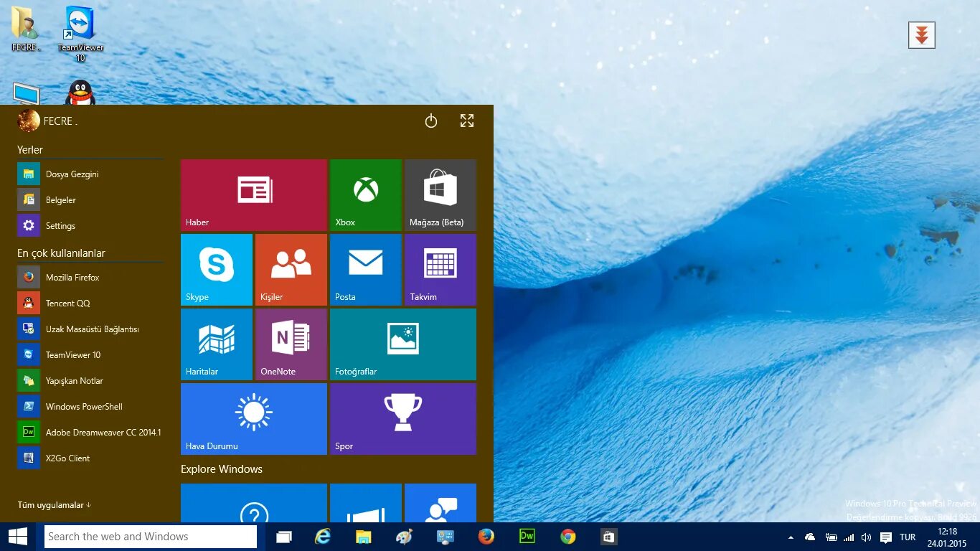Open the Haritalar maps tile
Screen dimensions: 980x551
point(217,344)
